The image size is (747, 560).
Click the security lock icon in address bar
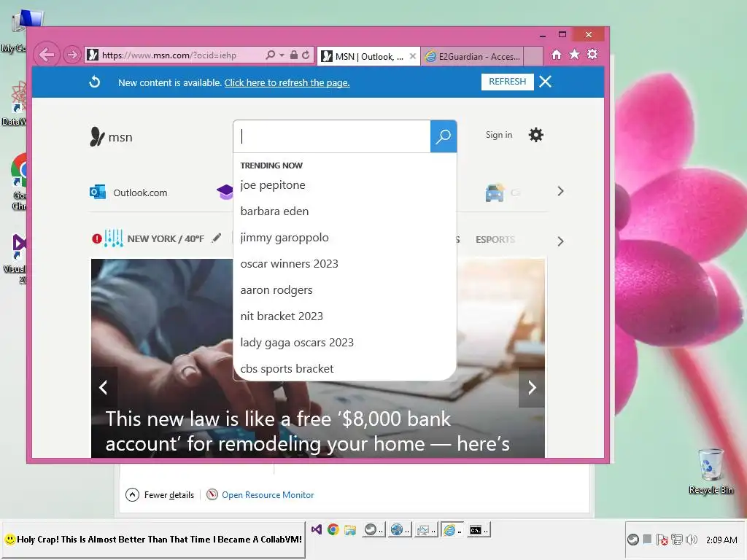pyautogui.click(x=294, y=55)
